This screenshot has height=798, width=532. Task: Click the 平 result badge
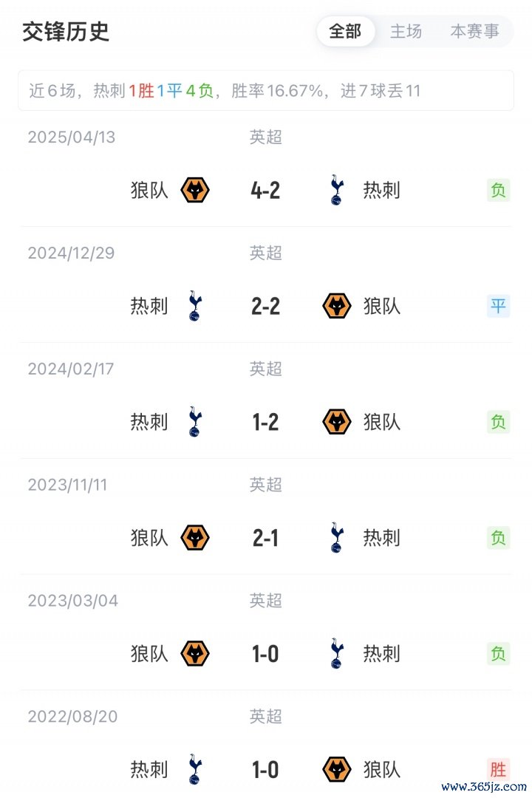click(499, 306)
